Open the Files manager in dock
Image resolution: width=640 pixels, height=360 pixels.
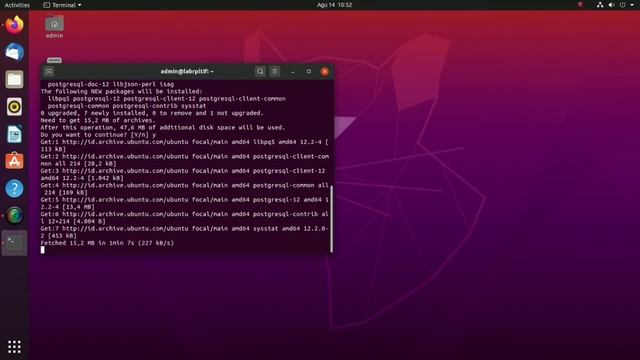14,80
